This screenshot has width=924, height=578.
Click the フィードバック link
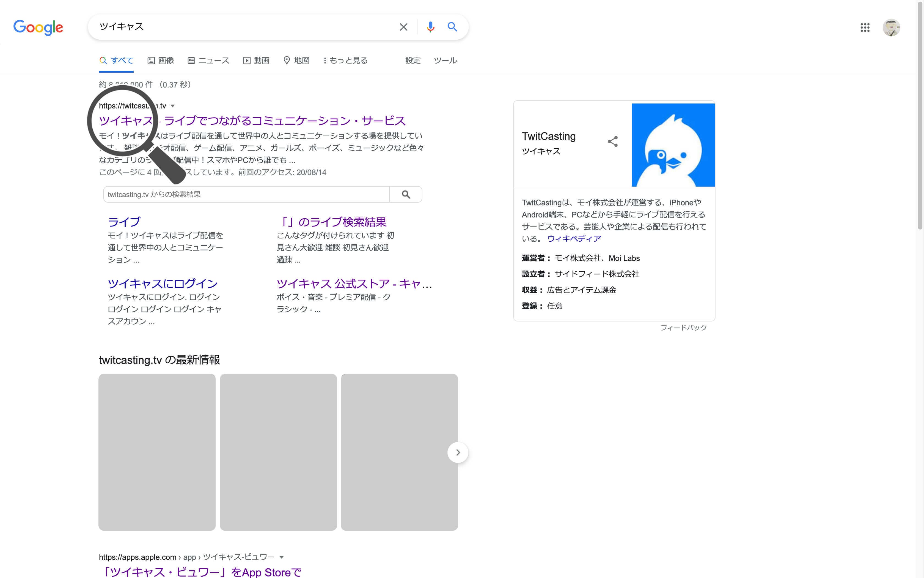tap(683, 328)
